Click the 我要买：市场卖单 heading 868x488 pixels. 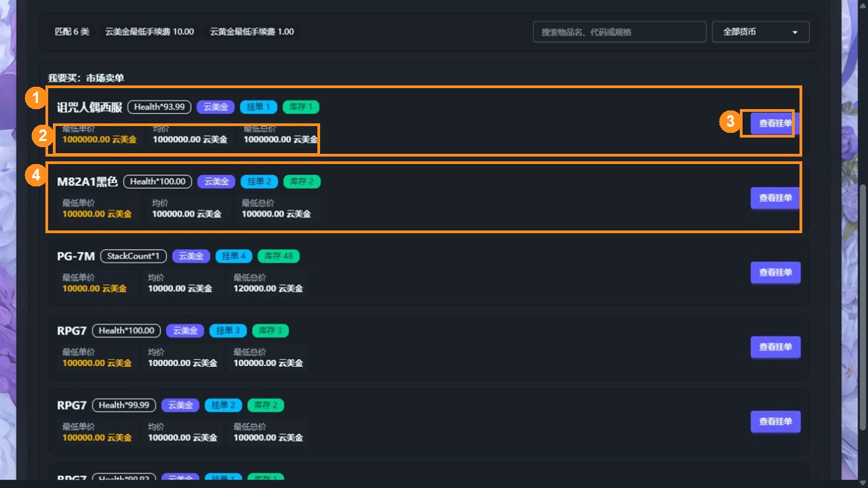pyautogui.click(x=86, y=78)
